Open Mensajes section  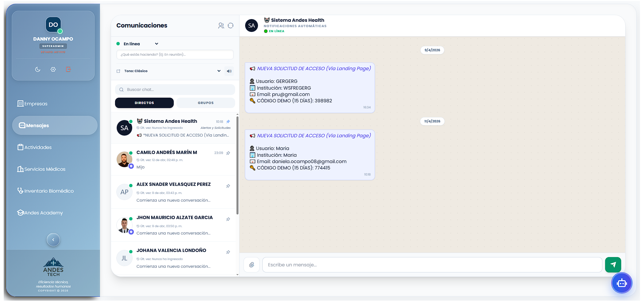(55, 125)
